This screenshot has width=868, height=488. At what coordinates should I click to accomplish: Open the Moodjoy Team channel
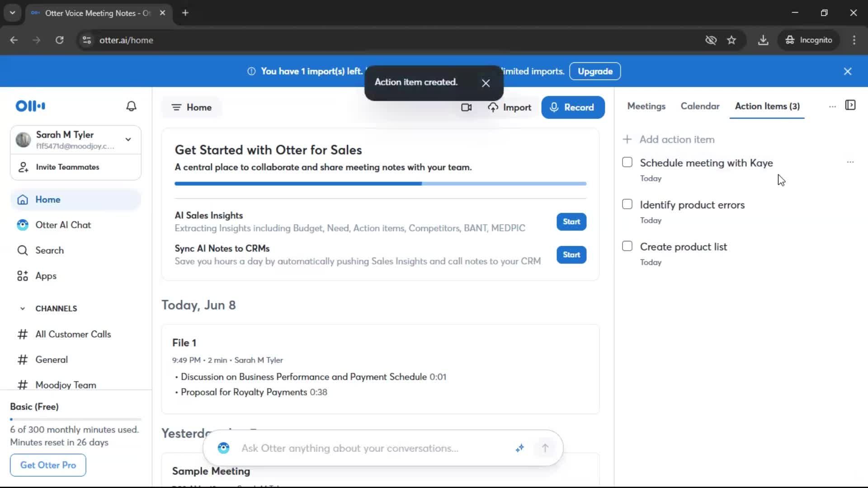tap(66, 385)
